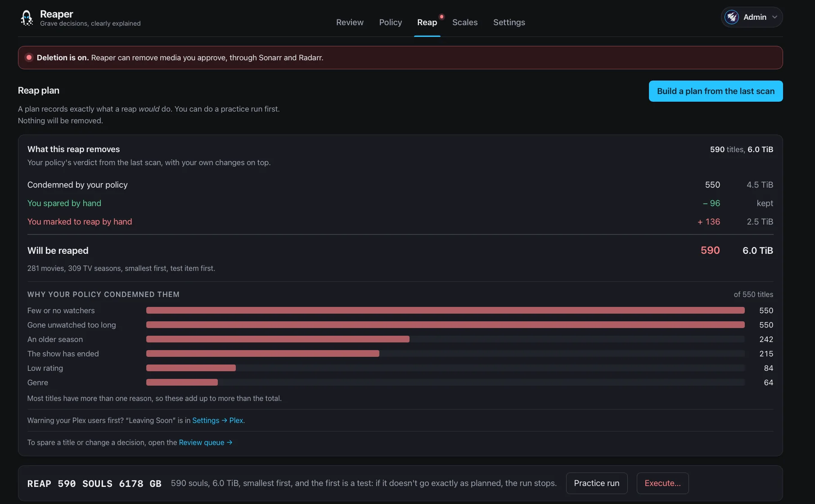Click the 'Condemned by your policy' row label

77,185
